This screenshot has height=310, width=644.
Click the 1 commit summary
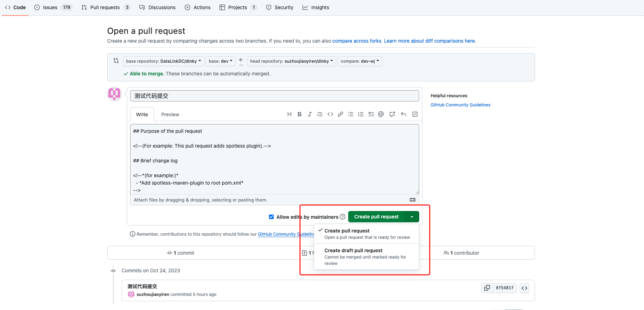click(x=180, y=253)
